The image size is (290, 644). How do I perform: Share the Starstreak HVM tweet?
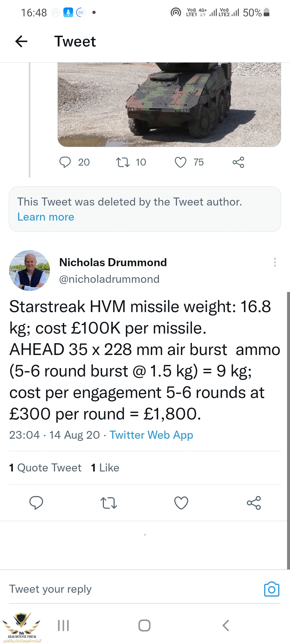pyautogui.click(x=254, y=503)
